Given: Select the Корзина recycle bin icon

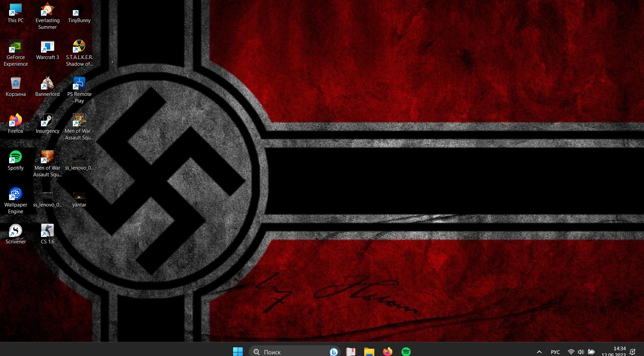Looking at the screenshot, I should (x=15, y=87).
